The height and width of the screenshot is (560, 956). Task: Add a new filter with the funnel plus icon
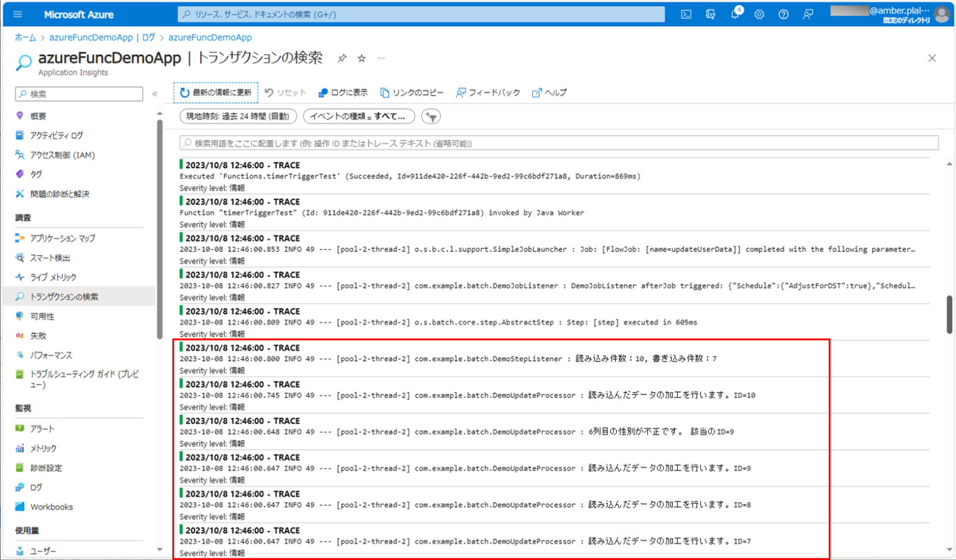[431, 116]
